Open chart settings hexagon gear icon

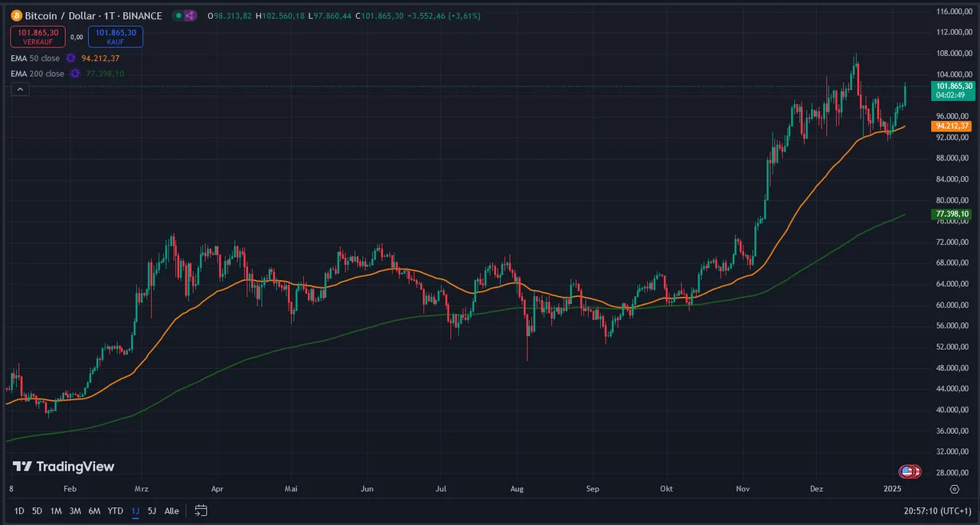pos(955,488)
